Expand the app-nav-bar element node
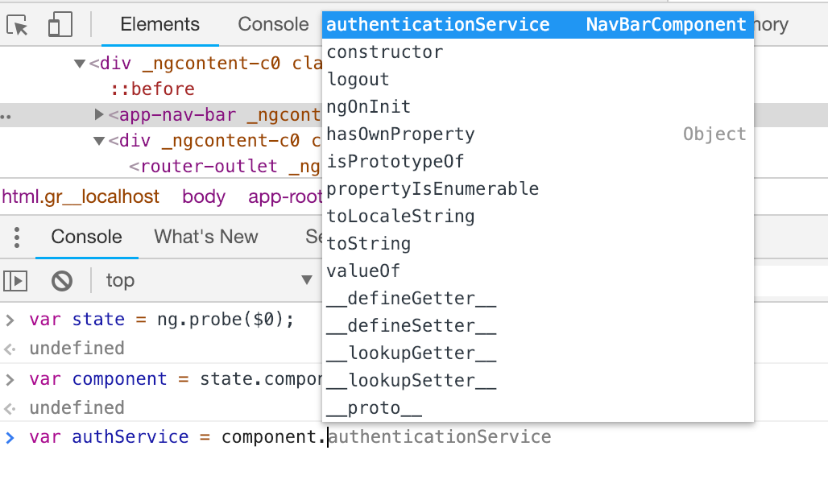The image size is (828, 504). click(x=100, y=115)
